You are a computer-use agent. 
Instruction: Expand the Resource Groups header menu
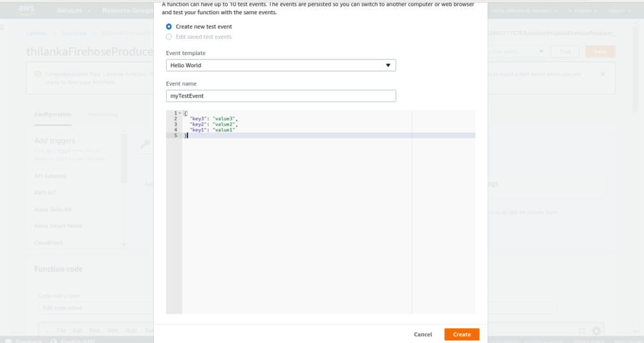[x=127, y=11]
